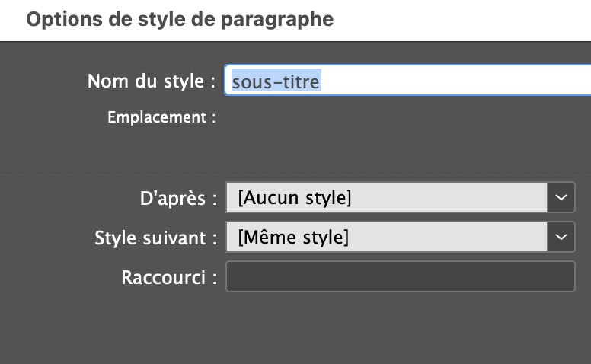Click the "Emplacement :" label
The width and height of the screenshot is (591, 364).
161,118
